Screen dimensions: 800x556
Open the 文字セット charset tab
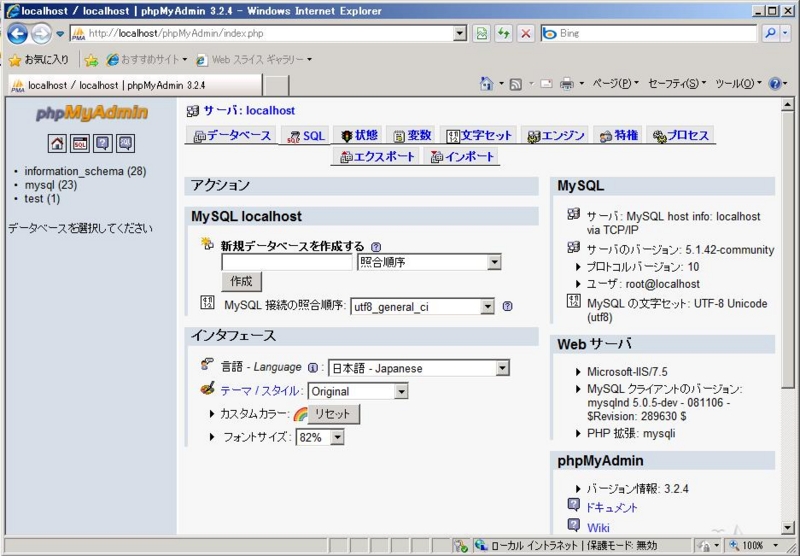479,136
